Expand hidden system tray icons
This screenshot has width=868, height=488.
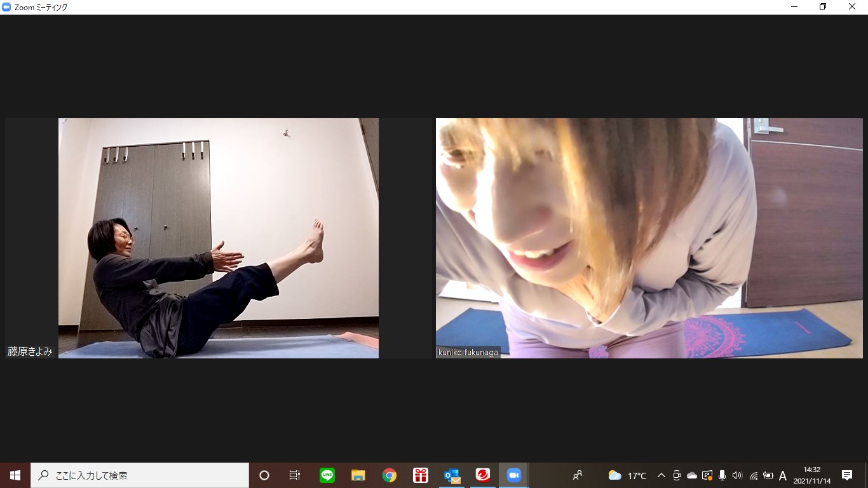pyautogui.click(x=661, y=475)
